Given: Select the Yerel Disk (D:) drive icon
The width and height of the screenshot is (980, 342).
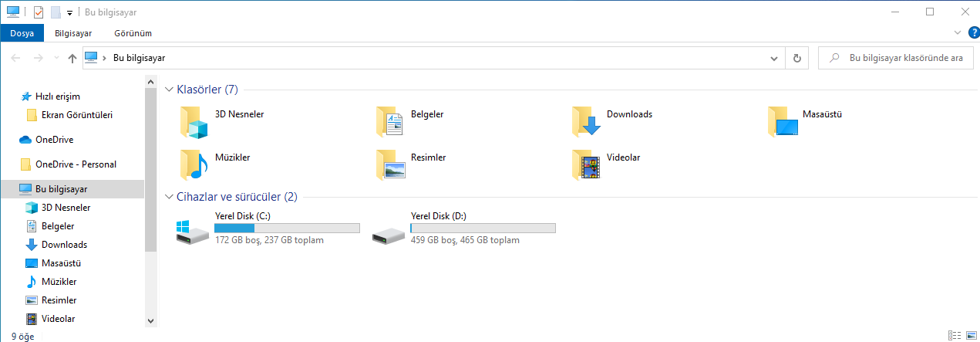Looking at the screenshot, I should pyautogui.click(x=388, y=234).
